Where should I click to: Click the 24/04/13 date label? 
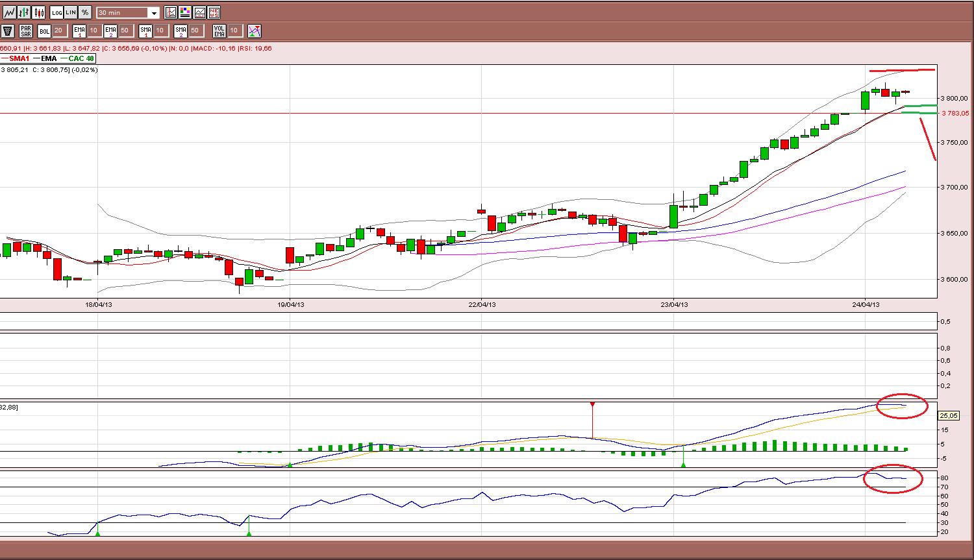pyautogui.click(x=866, y=304)
